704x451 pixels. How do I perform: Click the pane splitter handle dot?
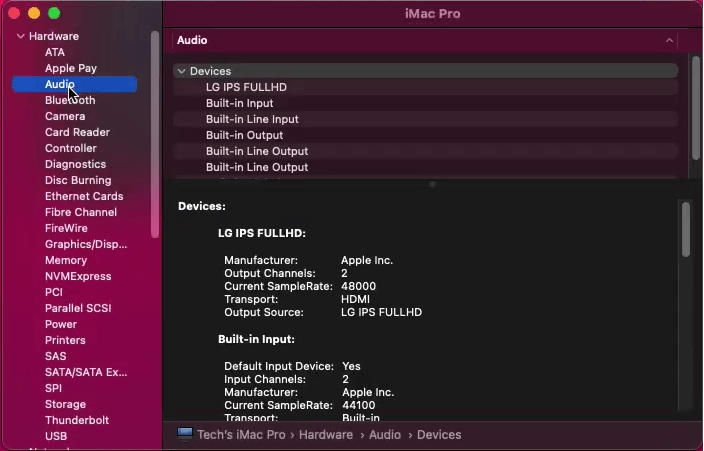432,184
